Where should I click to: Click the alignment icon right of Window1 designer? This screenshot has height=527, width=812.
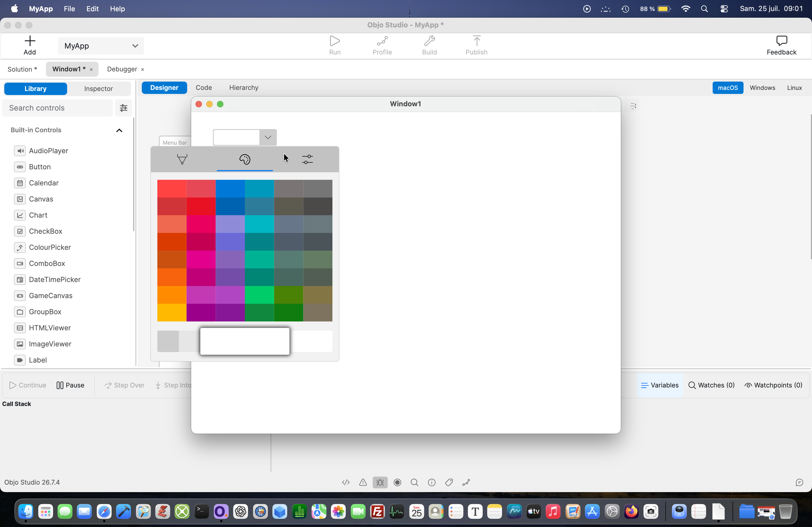[633, 106]
